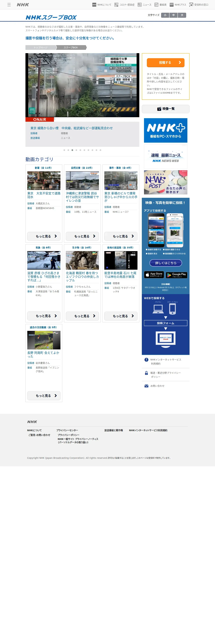Open the 速報 最新ニュース NEWS WEB banner
Viewport: 215px width, 644px height.
[166, 156]
